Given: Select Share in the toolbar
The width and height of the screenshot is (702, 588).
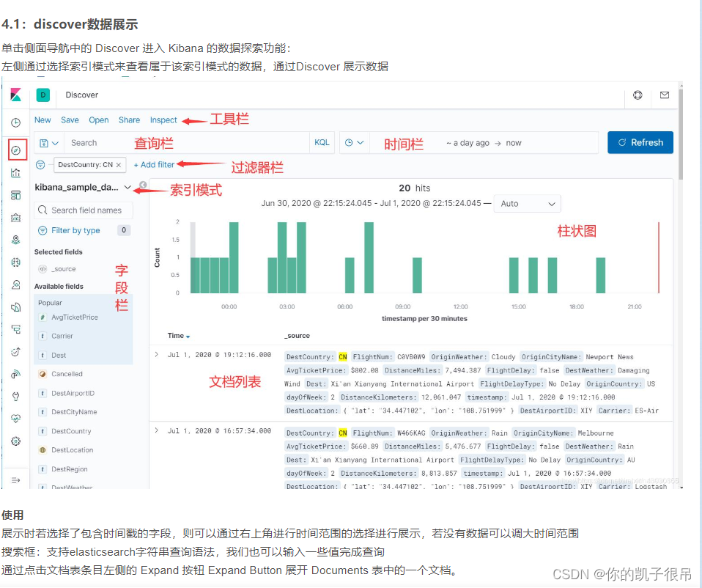Looking at the screenshot, I should tap(129, 120).
